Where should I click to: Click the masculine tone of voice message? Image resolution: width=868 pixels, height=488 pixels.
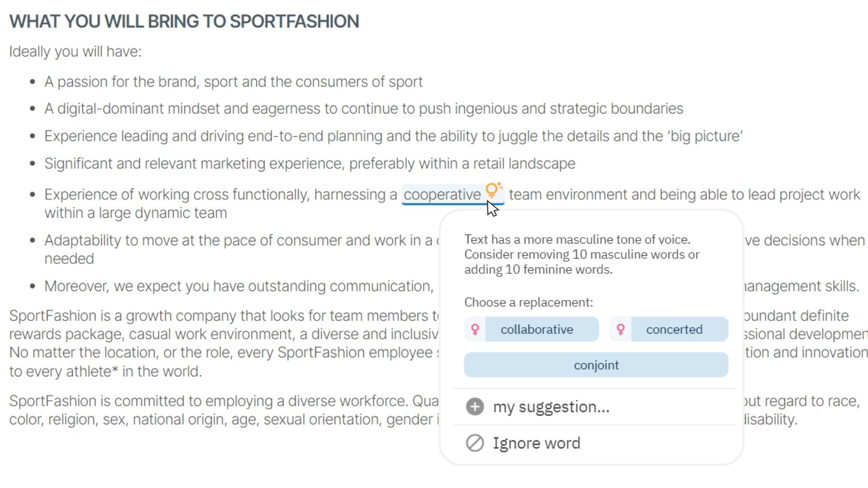(582, 254)
